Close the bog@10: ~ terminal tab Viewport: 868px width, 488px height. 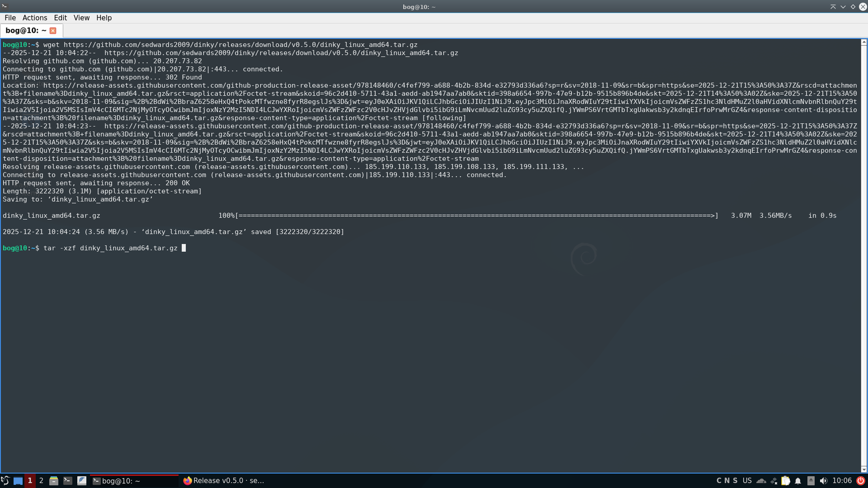tap(53, 31)
